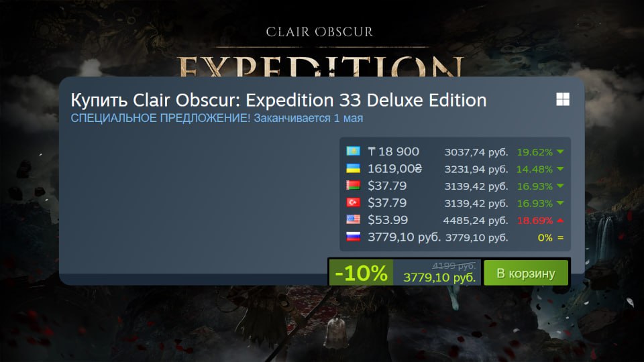
Task: Click the Windows platform icon
Action: [x=563, y=99]
